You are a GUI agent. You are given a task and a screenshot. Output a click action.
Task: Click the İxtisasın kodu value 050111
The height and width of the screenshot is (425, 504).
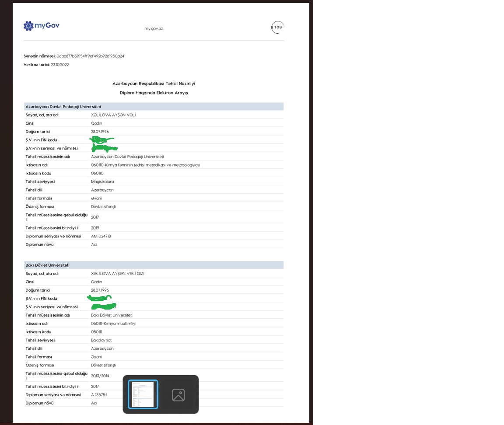click(x=96, y=332)
